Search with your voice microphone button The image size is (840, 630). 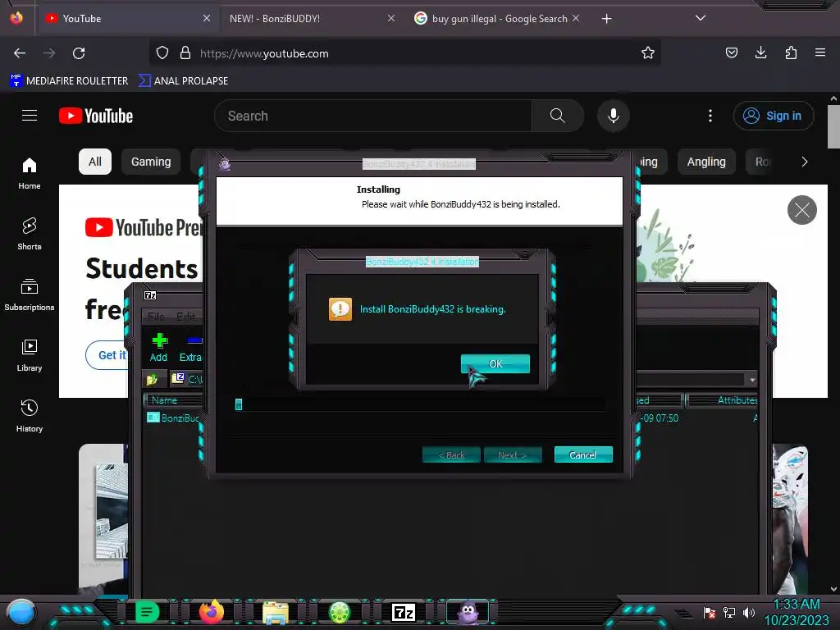tap(614, 116)
